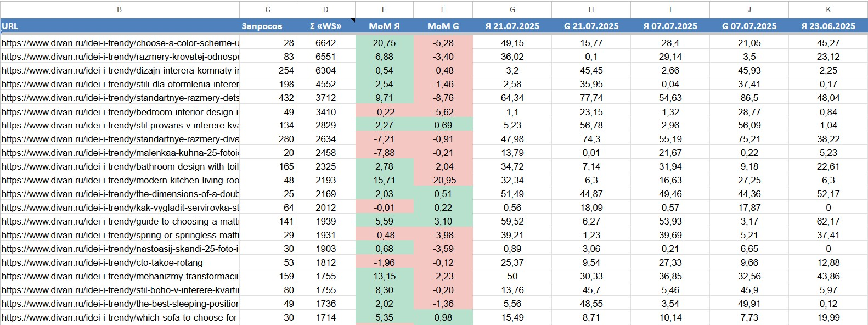Select the Я 21.07.2025 header cell
Screen dimensions: 868x325
[512, 26]
